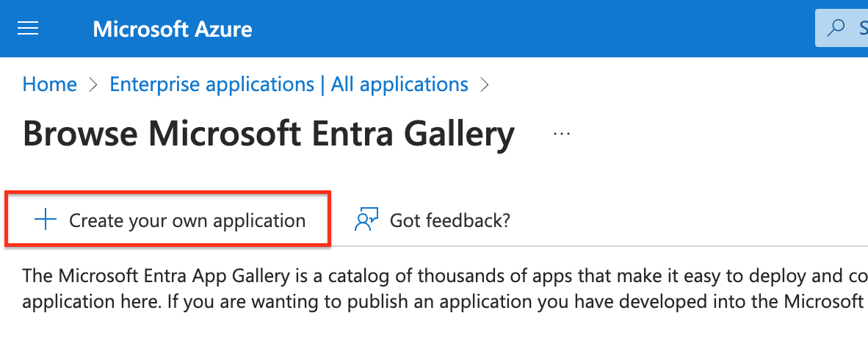This screenshot has height=338, width=868.
Task: Navigate to Enterprise applications | All applications
Action: click(289, 84)
